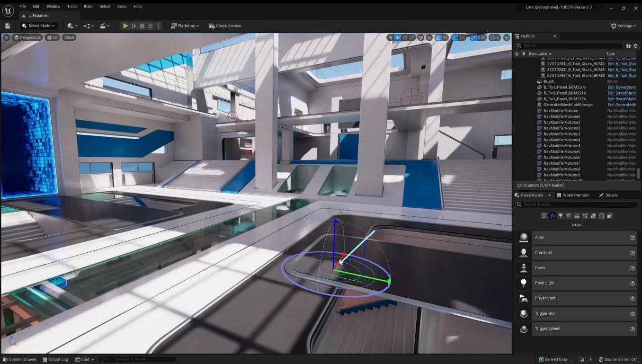Open the Perspective view mode dropdown
This screenshot has height=364, width=642.
click(x=27, y=37)
